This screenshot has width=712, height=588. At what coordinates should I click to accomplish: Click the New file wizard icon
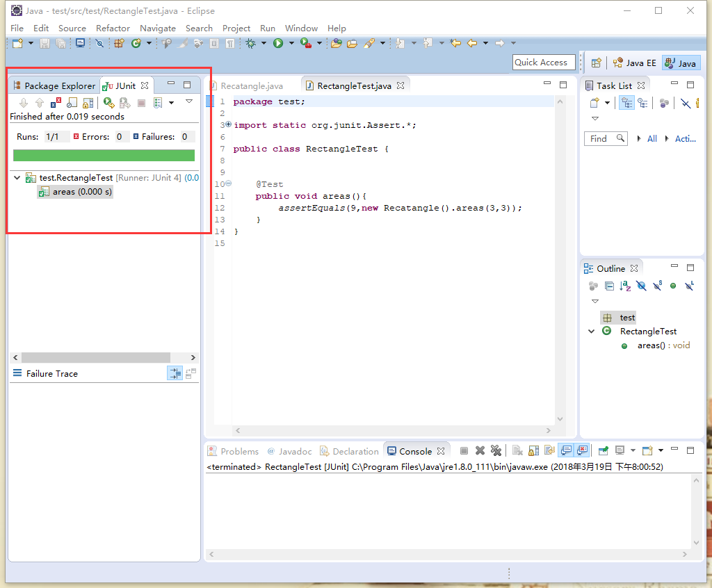click(x=17, y=43)
